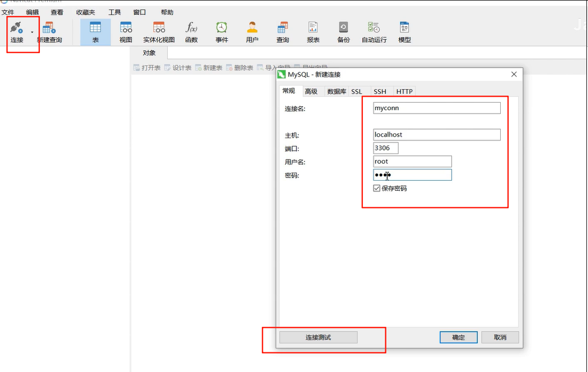The height and width of the screenshot is (372, 588).
Task: Click the port field showing 3306
Action: pos(386,148)
